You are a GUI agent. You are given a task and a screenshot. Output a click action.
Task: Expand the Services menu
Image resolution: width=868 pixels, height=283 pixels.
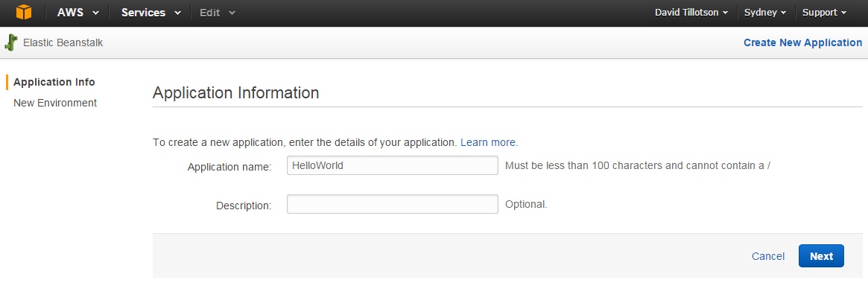[151, 12]
